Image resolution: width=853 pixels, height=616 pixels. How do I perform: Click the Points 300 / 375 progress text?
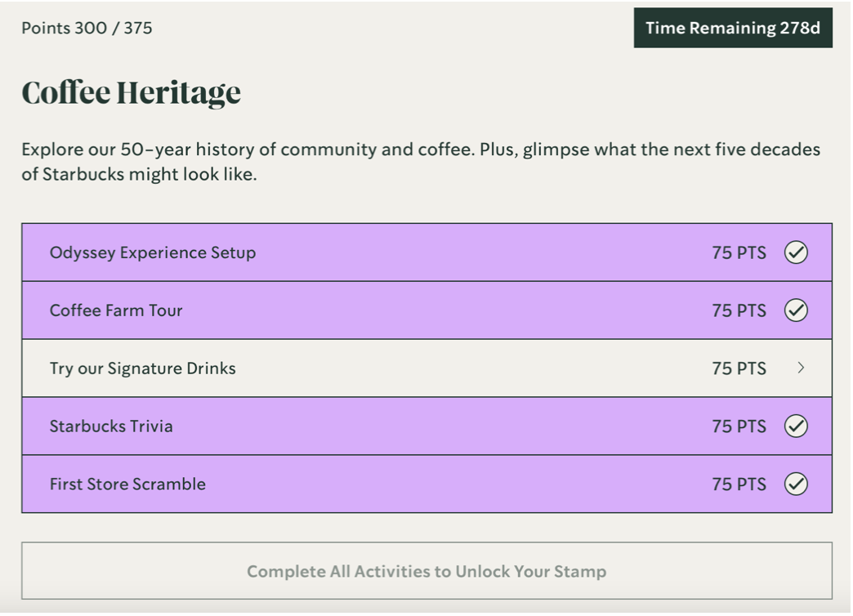tap(87, 28)
